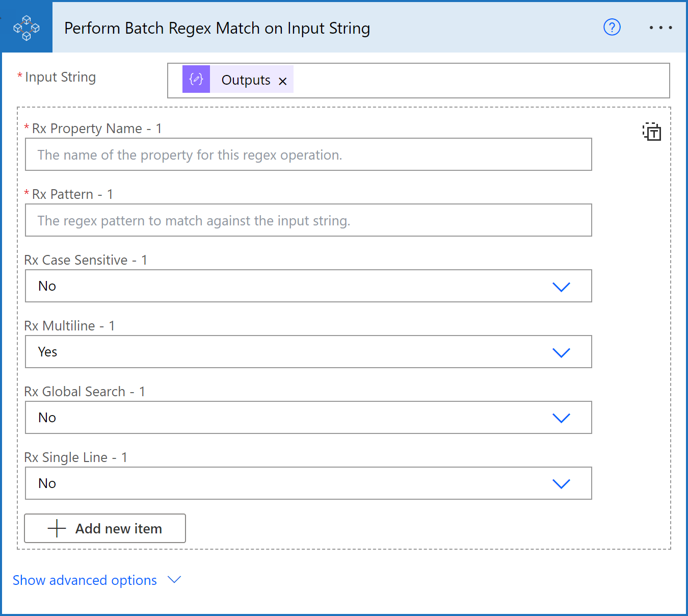Screen dimensions: 688x616
Task: Click the regex connector icon in the header
Action: tap(27, 28)
